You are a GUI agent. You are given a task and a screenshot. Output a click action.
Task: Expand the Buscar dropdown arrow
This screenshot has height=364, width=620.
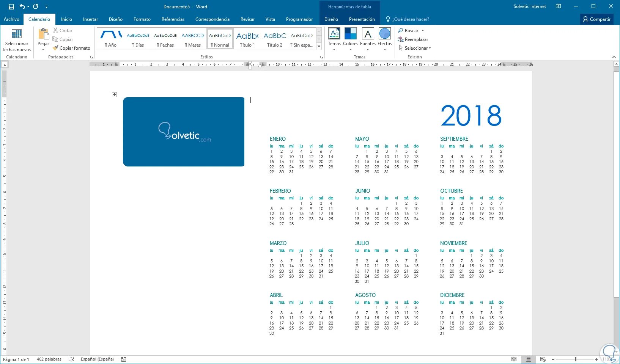point(423,30)
